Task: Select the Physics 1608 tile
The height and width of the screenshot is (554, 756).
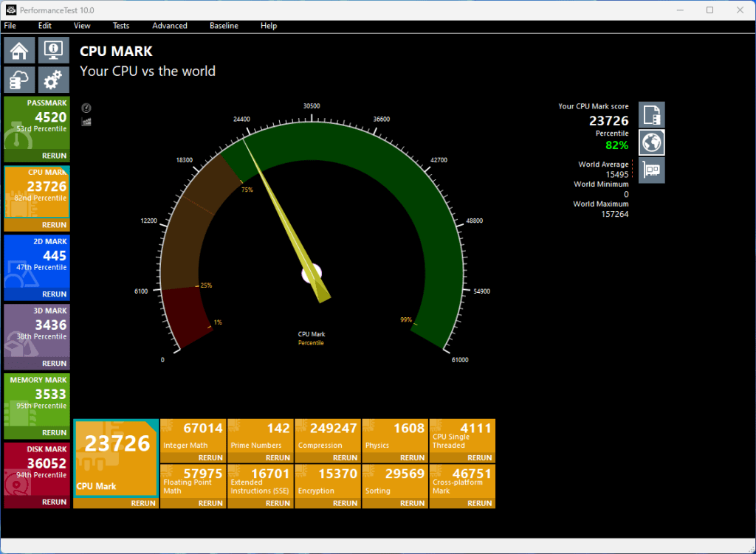Action: [395, 435]
